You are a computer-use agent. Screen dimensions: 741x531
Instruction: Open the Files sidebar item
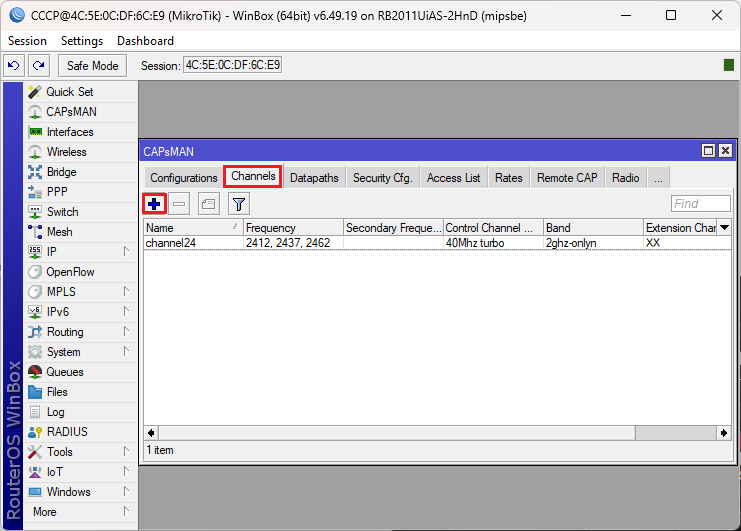[x=81, y=392]
